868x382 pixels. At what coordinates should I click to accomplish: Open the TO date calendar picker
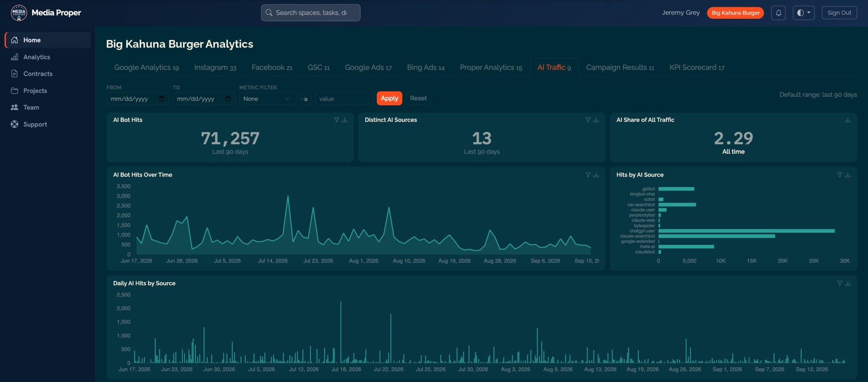(228, 99)
